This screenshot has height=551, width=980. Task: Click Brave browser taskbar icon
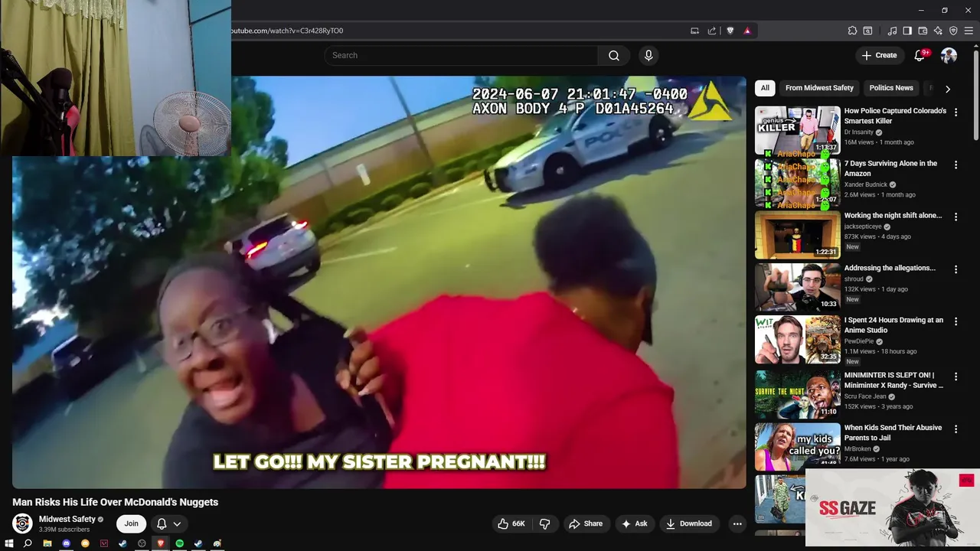tap(161, 543)
